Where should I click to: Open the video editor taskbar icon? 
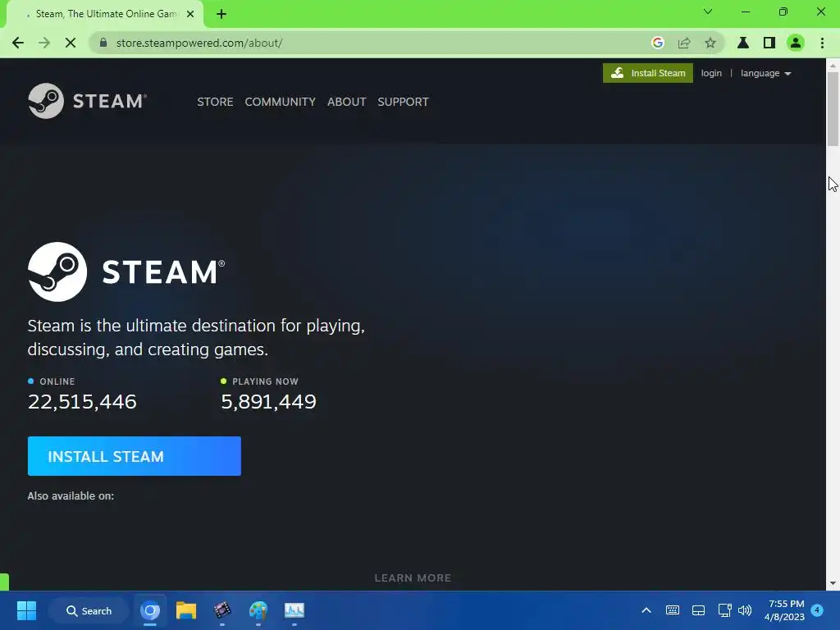click(221, 610)
